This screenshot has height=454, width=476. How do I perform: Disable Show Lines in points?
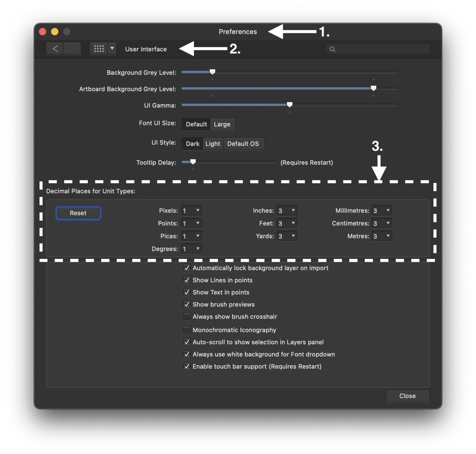(187, 280)
